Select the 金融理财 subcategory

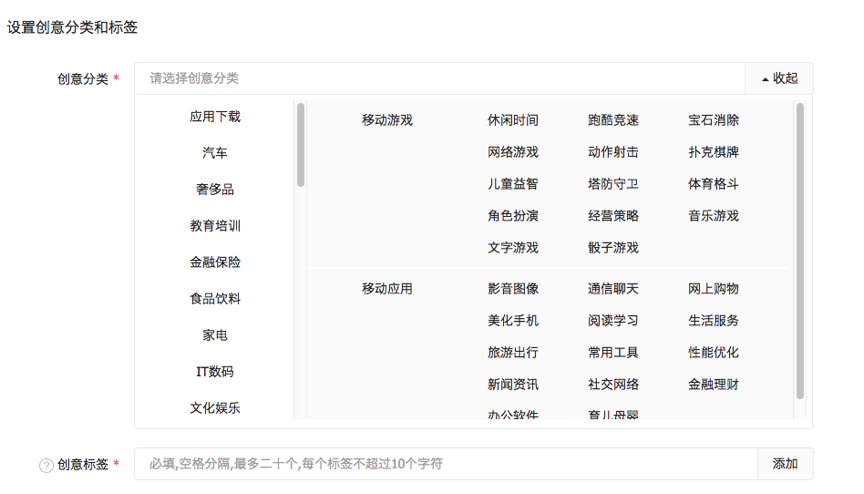[x=713, y=384]
